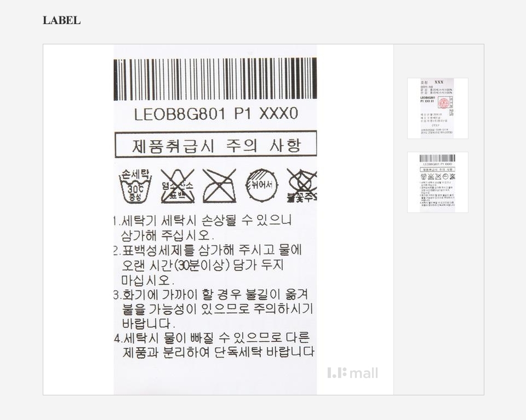Click the blank area right of the label image
Image resolution: width=526 pixels, height=420 pixels.
point(355,201)
